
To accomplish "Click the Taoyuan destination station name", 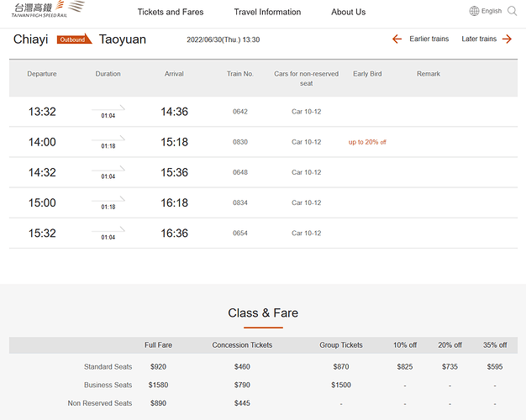I will point(123,39).
